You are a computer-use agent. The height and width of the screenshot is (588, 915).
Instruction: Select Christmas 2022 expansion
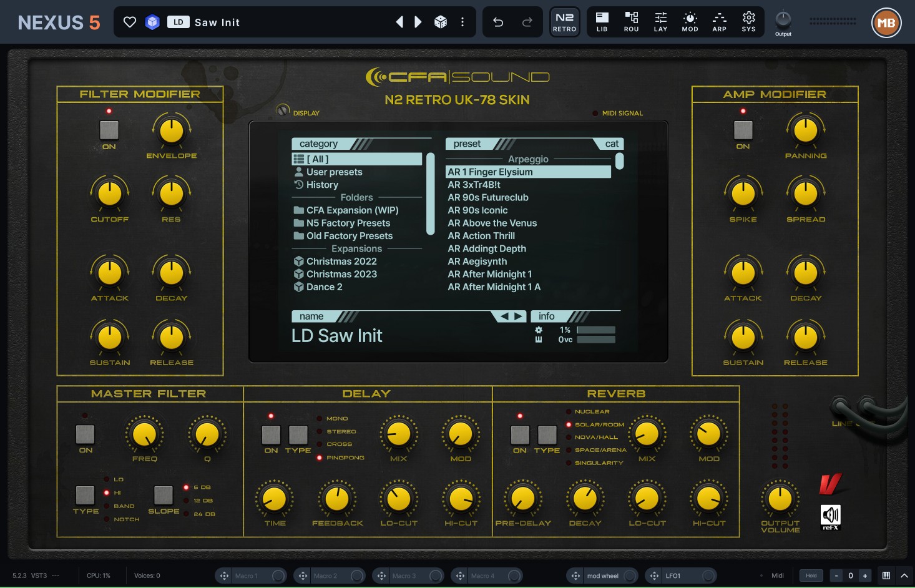(357, 262)
